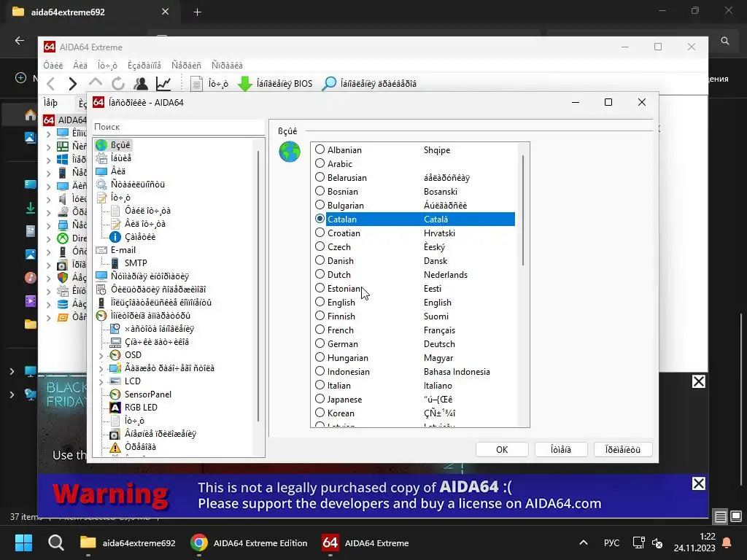Show hidden system tray icons chevron
The image size is (747, 560).
pos(583,542)
